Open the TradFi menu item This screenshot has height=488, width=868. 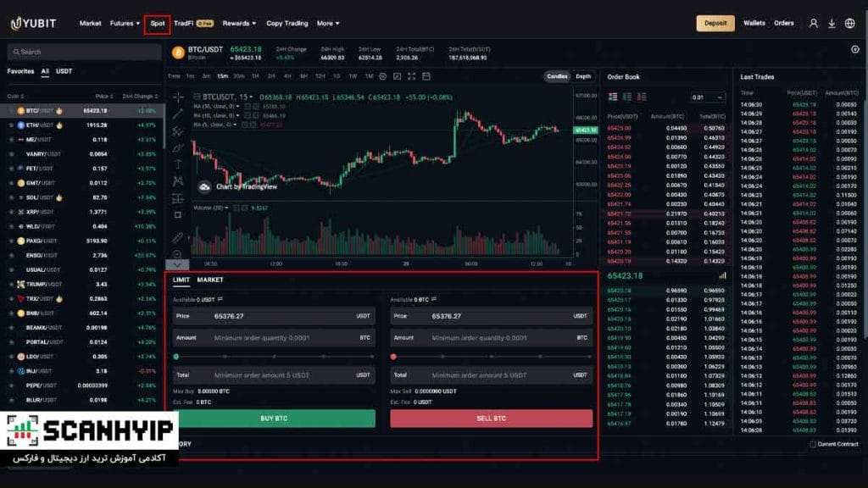click(x=193, y=23)
